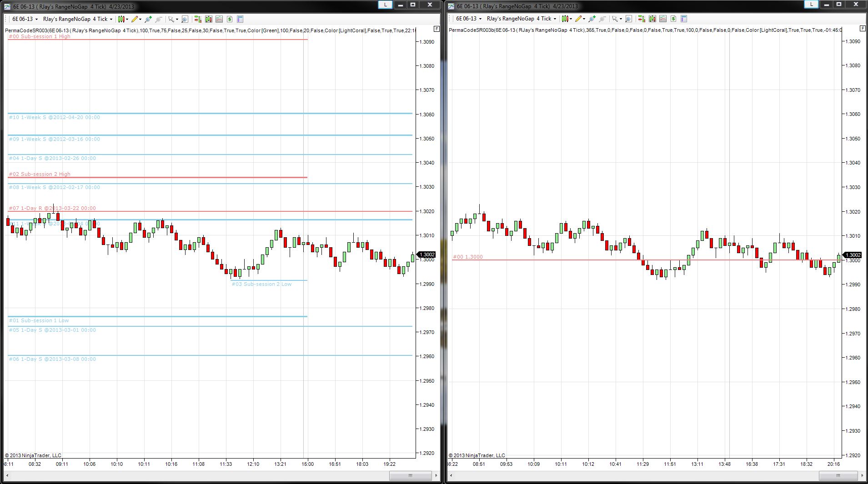The image size is (868, 484).
Task: Click left chart scrollbar's left arrow
Action: 7,476
